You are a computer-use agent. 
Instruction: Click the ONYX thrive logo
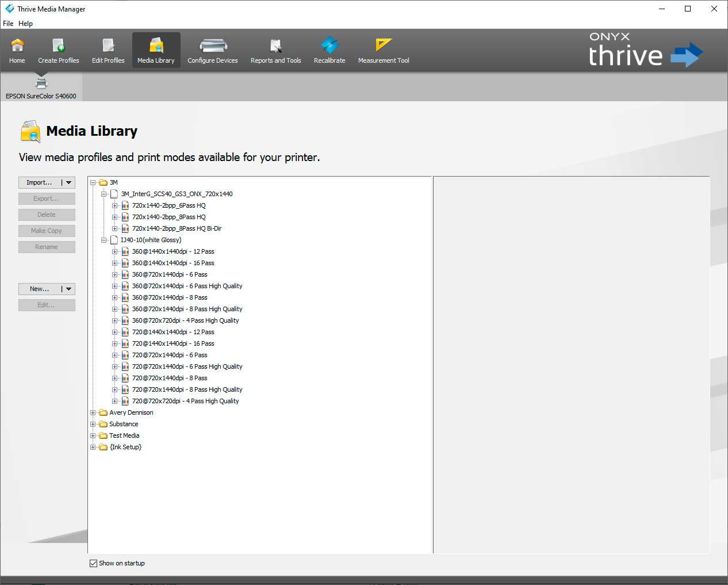[645, 51]
